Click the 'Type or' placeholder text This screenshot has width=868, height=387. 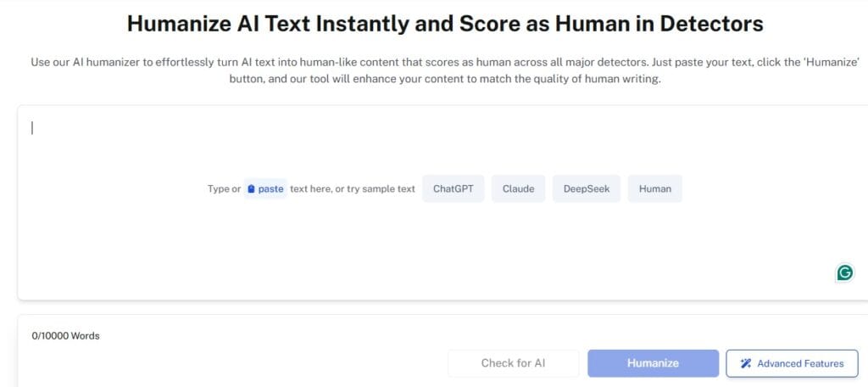pyautogui.click(x=224, y=189)
